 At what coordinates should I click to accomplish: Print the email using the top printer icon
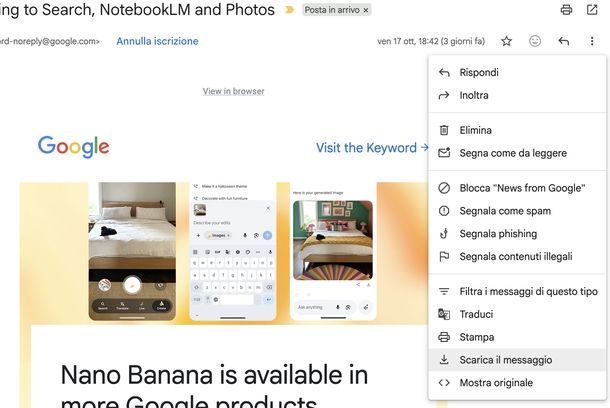tap(566, 9)
